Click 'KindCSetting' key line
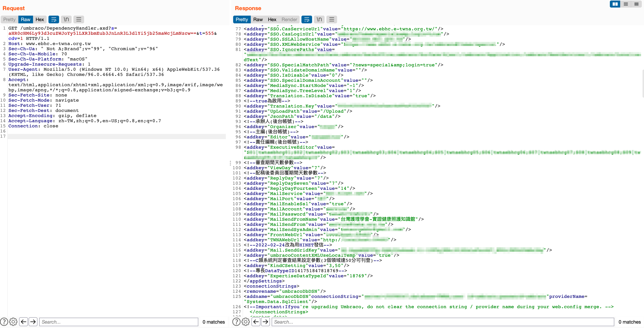 [x=296, y=266]
